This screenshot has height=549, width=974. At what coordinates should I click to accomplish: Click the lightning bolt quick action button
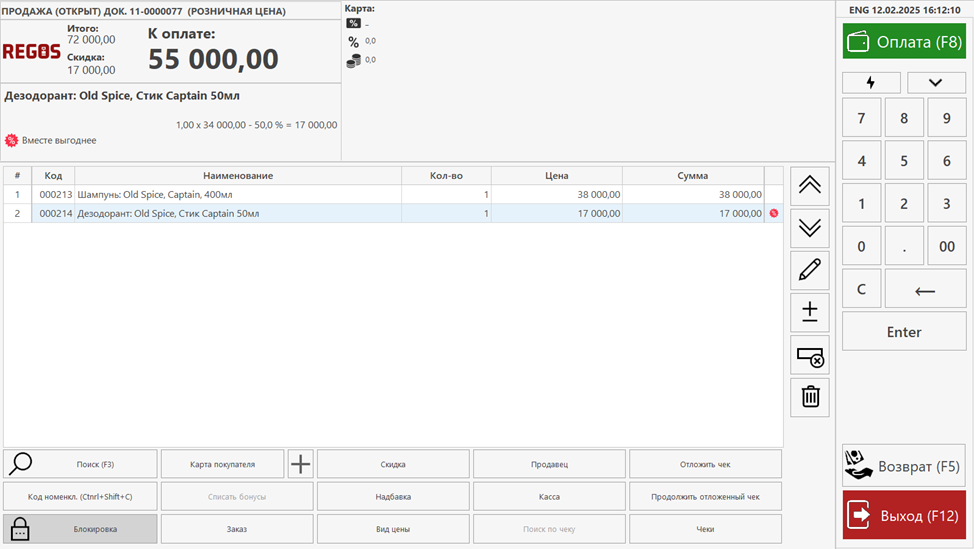pyautogui.click(x=871, y=83)
